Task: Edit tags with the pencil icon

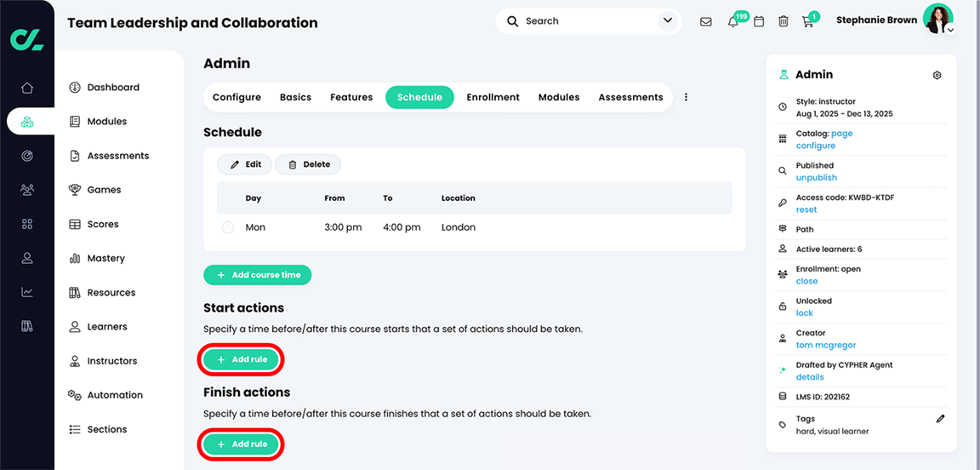Action: pos(941,419)
